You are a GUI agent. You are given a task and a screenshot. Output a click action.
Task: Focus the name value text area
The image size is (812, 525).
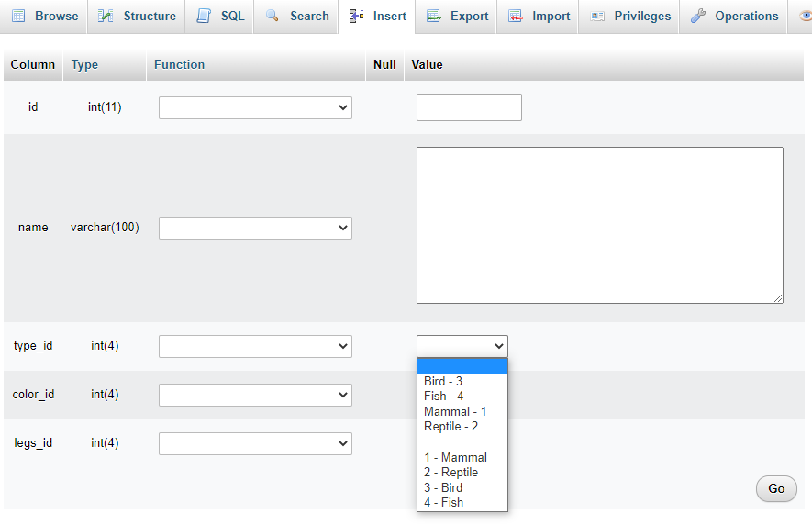tap(600, 226)
